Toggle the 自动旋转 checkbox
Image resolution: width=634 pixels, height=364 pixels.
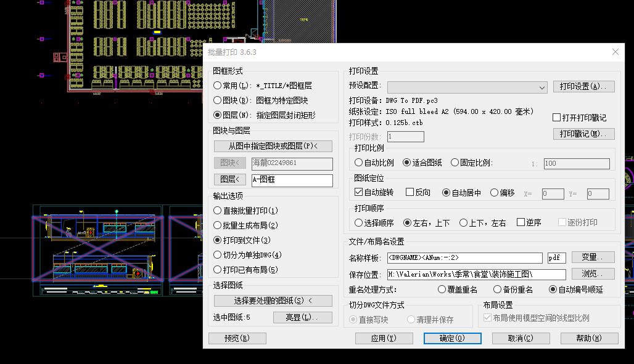click(x=359, y=192)
